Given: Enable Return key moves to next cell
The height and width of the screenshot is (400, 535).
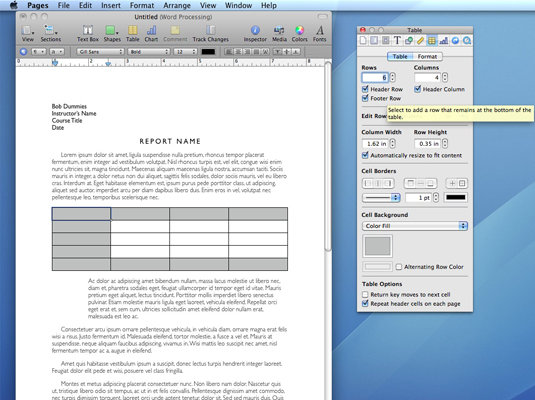Looking at the screenshot, I should click(365, 294).
